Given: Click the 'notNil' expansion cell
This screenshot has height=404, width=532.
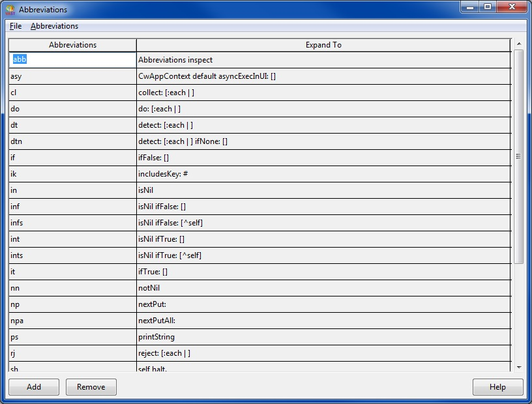Looking at the screenshot, I should click(323, 288).
